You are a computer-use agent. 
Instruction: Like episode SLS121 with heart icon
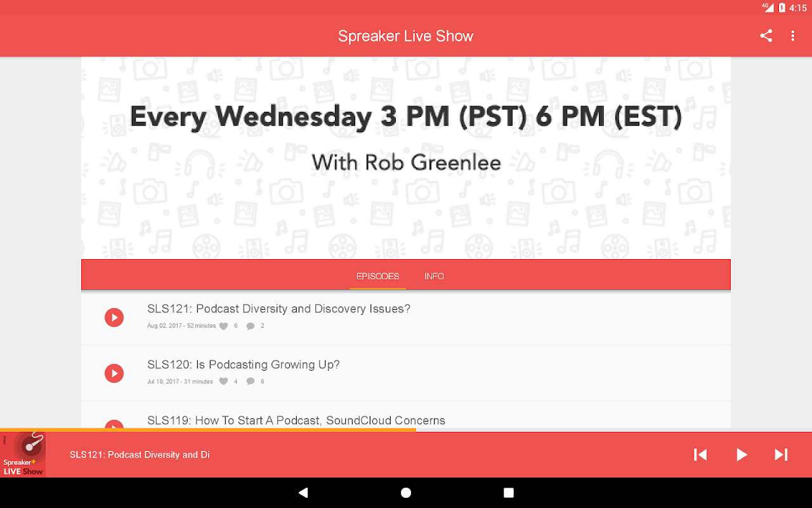223,326
